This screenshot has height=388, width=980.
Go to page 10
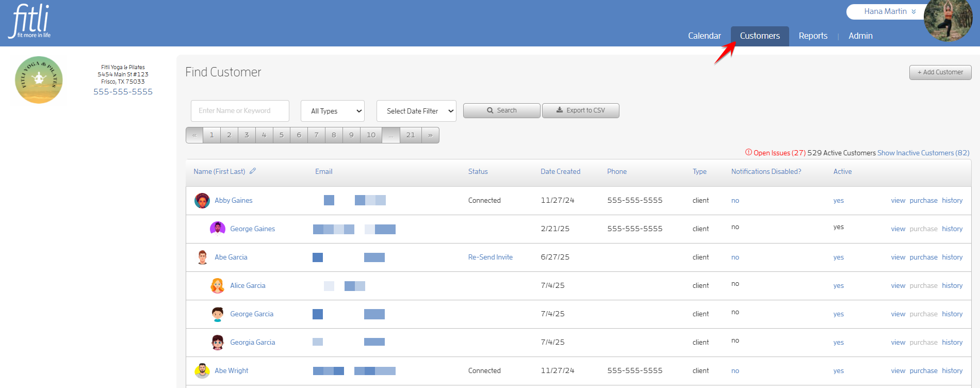371,135
